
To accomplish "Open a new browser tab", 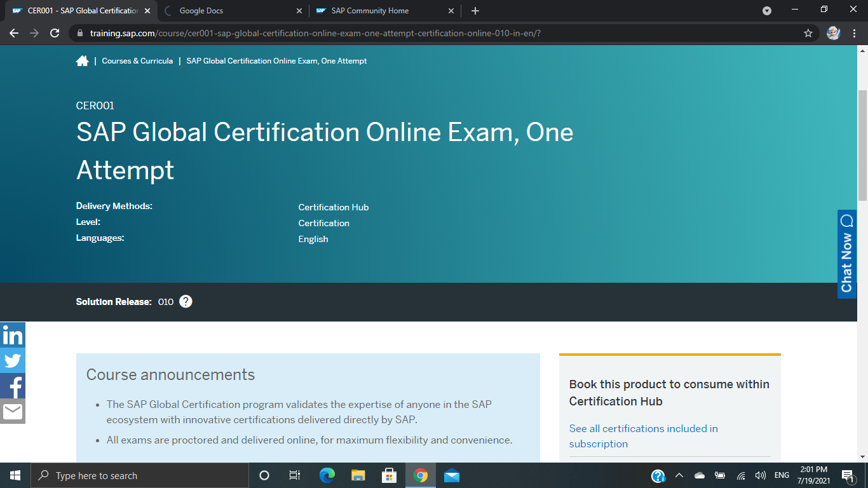I will (475, 11).
